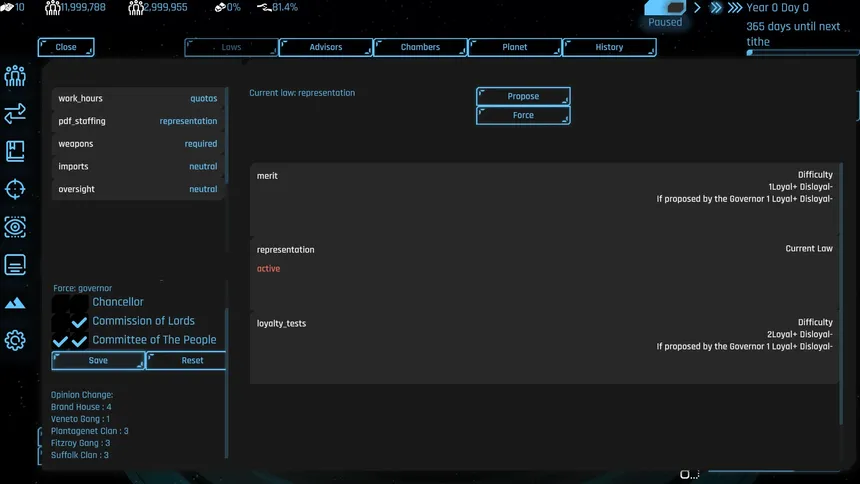This screenshot has width=860, height=484.
Task: Click the Force button
Action: (523, 115)
